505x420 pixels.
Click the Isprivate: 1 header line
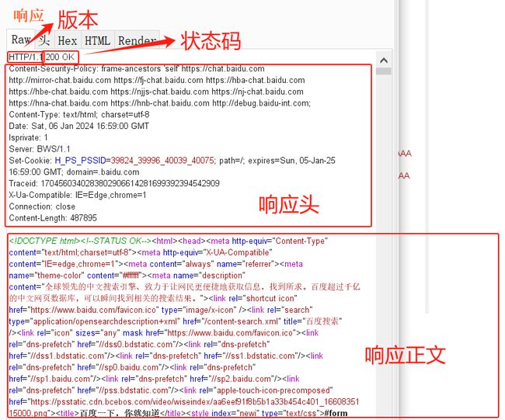pyautogui.click(x=28, y=137)
